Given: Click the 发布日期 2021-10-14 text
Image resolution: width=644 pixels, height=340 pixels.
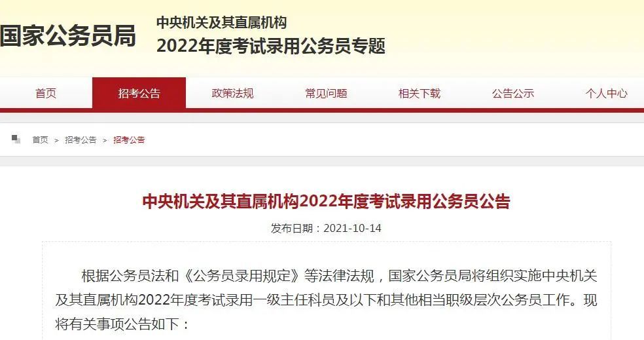Looking at the screenshot, I should click(x=326, y=228).
